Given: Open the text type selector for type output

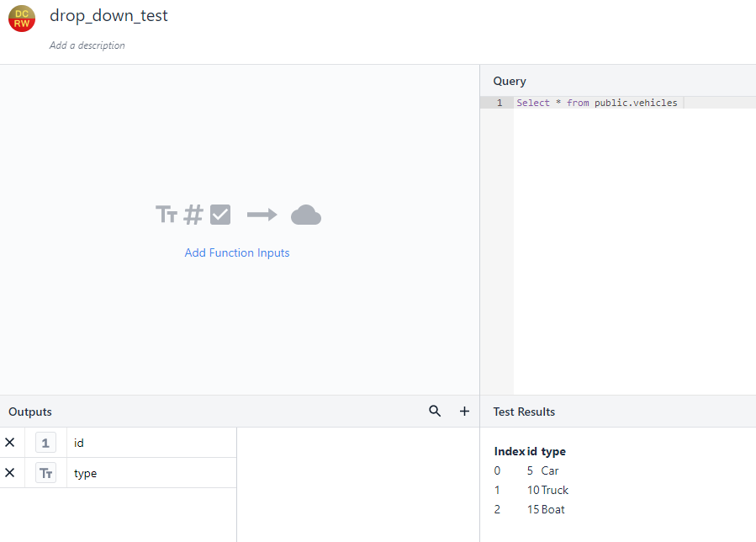Looking at the screenshot, I should (x=45, y=473).
